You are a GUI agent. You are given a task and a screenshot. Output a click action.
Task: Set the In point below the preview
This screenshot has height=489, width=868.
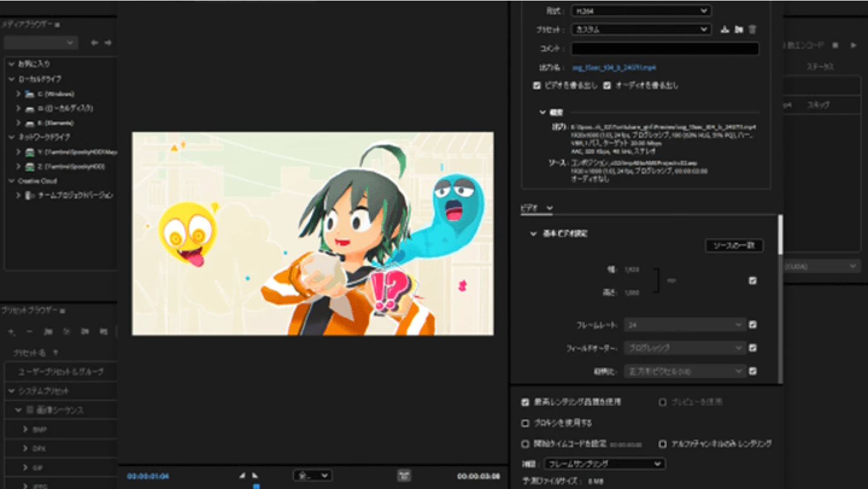[242, 476]
